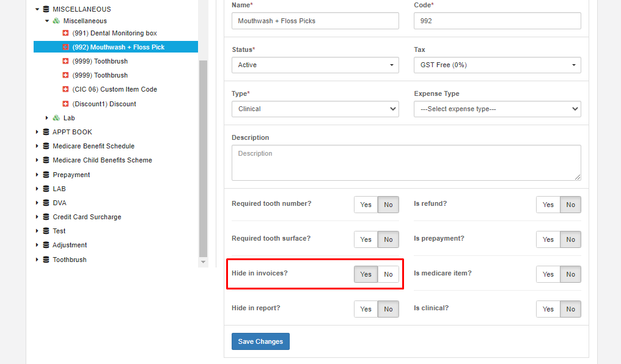
Task: Click the Save Changes button
Action: [260, 341]
